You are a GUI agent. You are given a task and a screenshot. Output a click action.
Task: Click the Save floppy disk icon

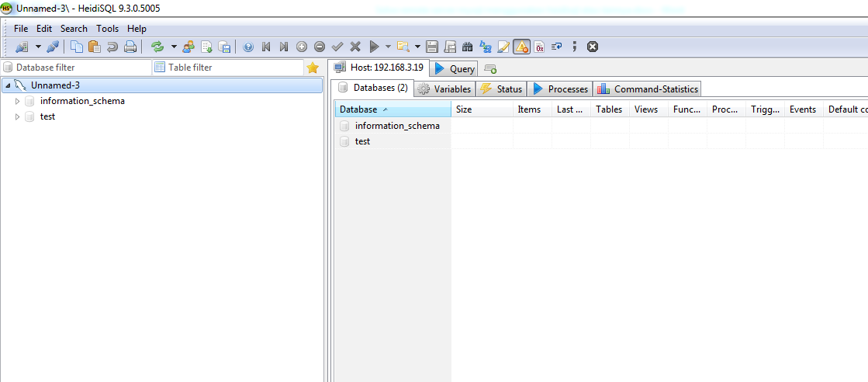coord(432,47)
